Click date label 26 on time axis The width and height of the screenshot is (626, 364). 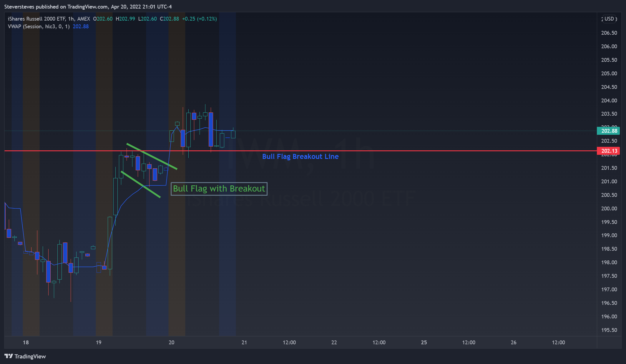coord(514,343)
